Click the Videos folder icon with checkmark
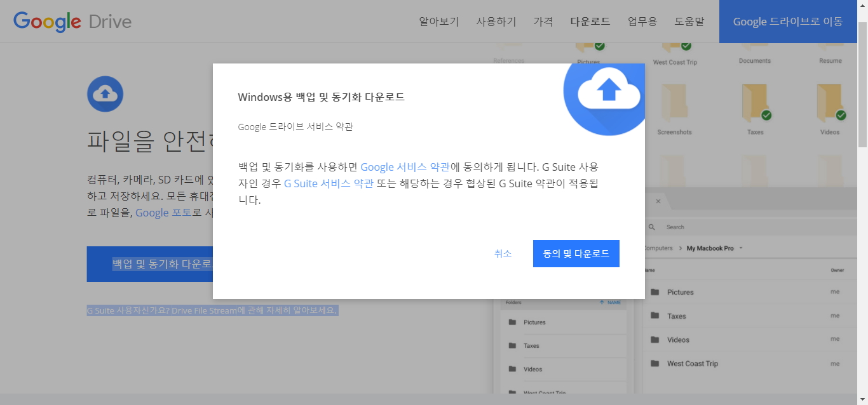This screenshot has height=405, width=868. 831,103
